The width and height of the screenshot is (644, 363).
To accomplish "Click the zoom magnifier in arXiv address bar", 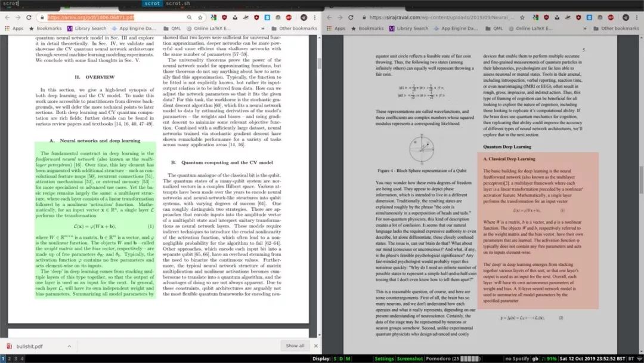I will click(x=190, y=18).
